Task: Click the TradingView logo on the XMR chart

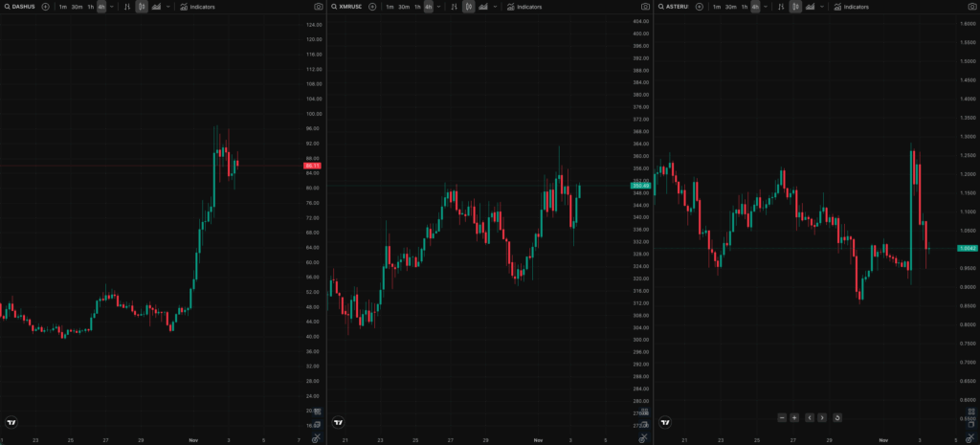Action: tap(338, 422)
